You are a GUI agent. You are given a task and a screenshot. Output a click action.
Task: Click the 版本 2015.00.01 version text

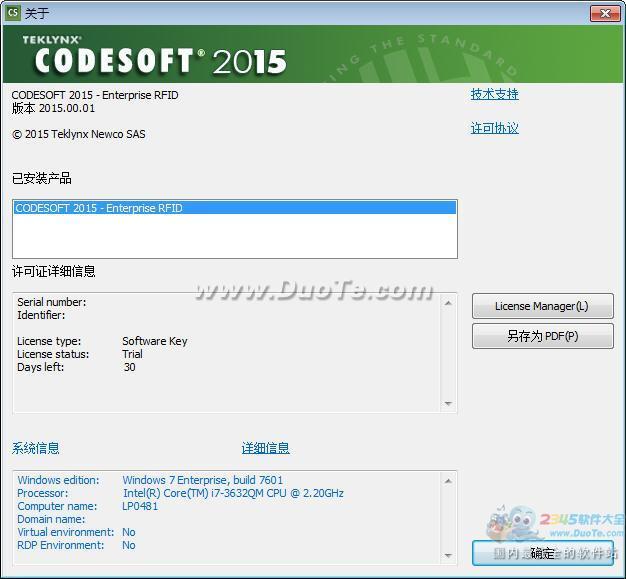point(53,108)
